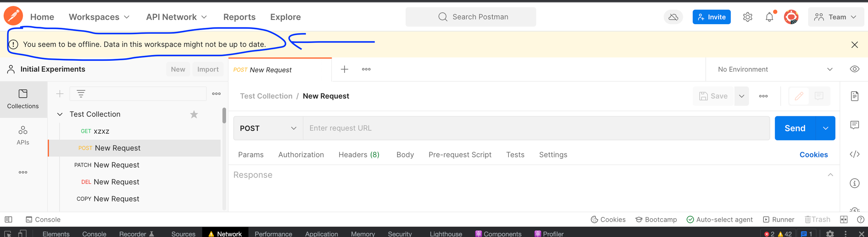Show more sidebar sections via ellipsis
This screenshot has width=868, height=237.
pos(23,172)
